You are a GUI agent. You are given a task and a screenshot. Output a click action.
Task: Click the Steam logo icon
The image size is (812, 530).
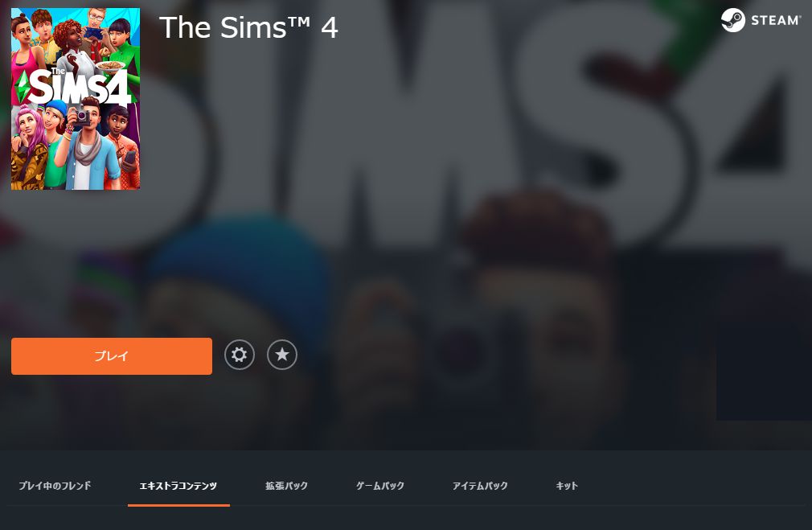[732, 20]
